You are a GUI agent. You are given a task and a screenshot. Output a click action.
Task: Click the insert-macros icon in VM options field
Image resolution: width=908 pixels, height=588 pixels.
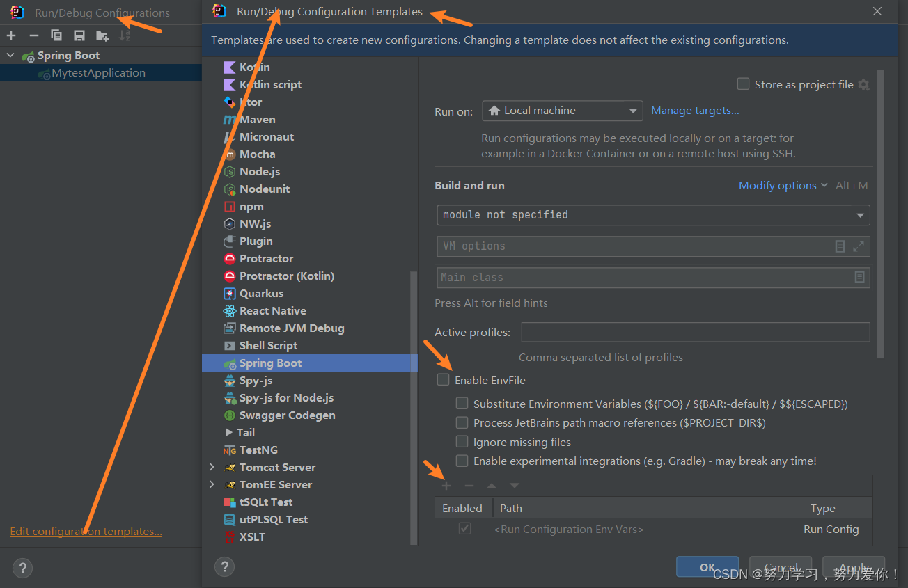click(x=840, y=246)
